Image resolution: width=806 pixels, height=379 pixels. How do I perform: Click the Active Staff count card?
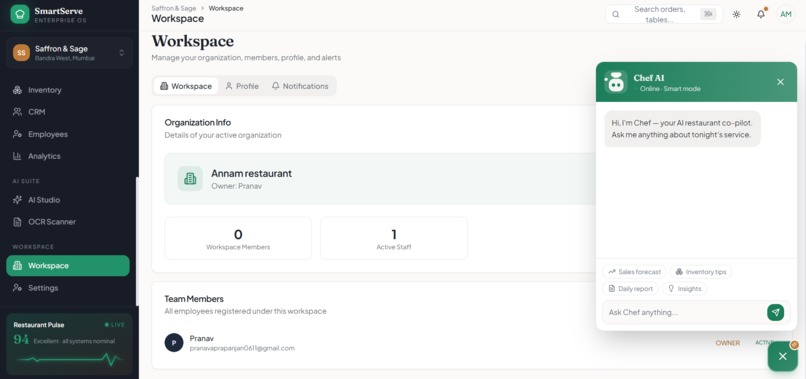[x=394, y=238]
